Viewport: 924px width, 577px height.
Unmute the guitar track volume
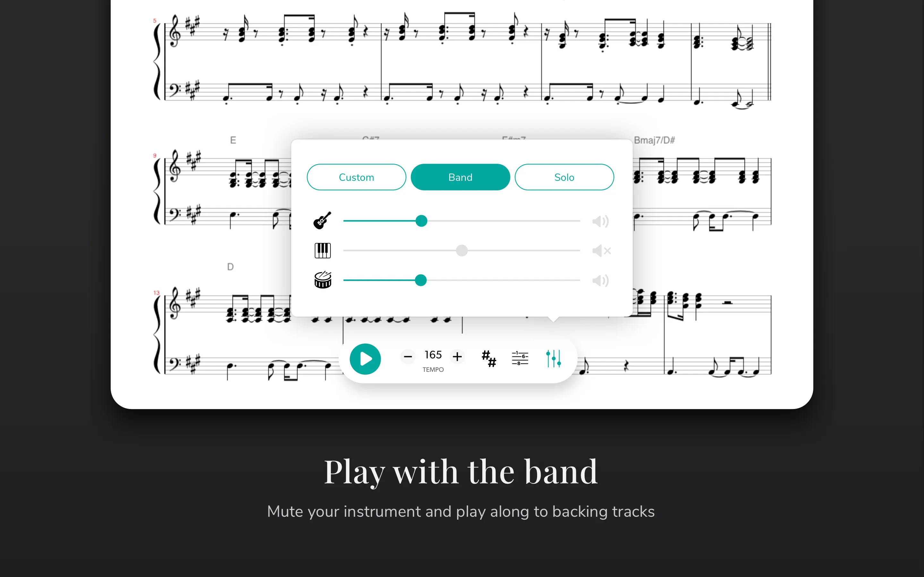(x=599, y=222)
